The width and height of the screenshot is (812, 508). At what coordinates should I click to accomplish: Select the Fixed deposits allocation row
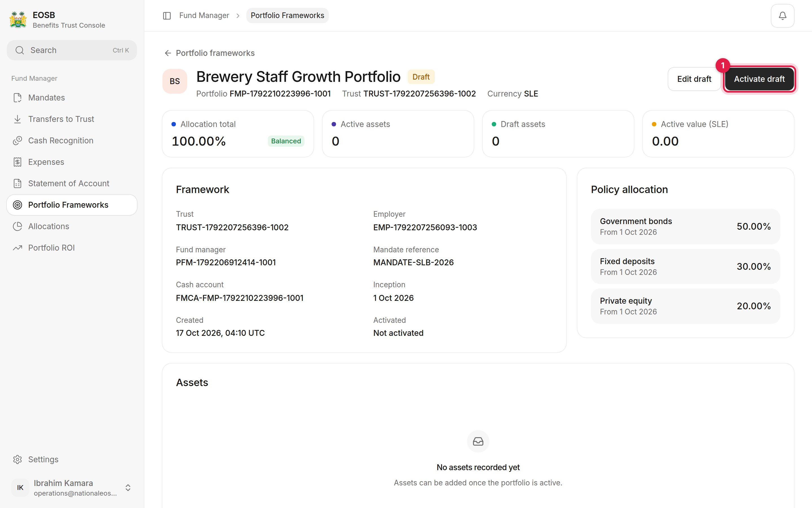tap(685, 266)
